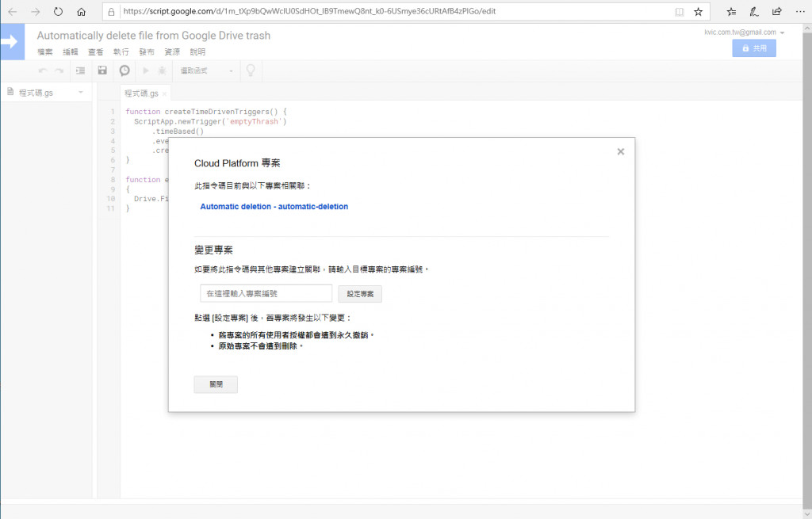Click the Cloud Platform 專案 dialog heading

click(237, 163)
